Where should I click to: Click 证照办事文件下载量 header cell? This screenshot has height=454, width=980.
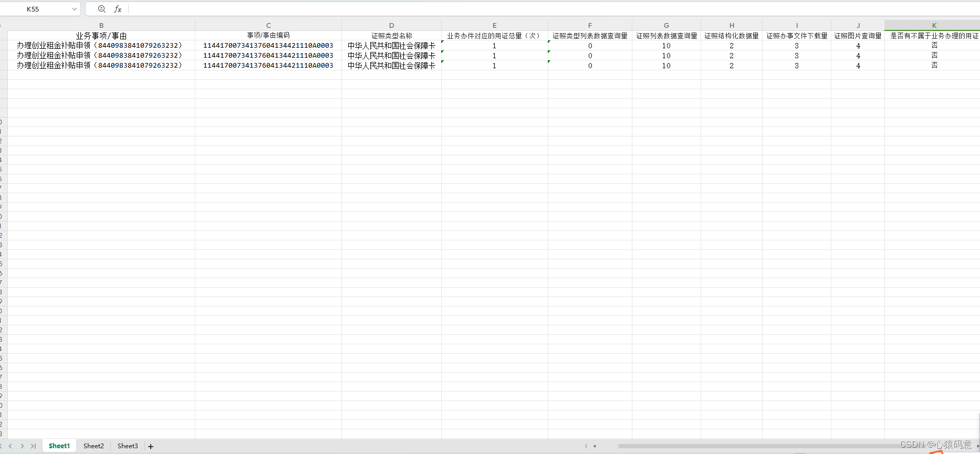(x=797, y=36)
